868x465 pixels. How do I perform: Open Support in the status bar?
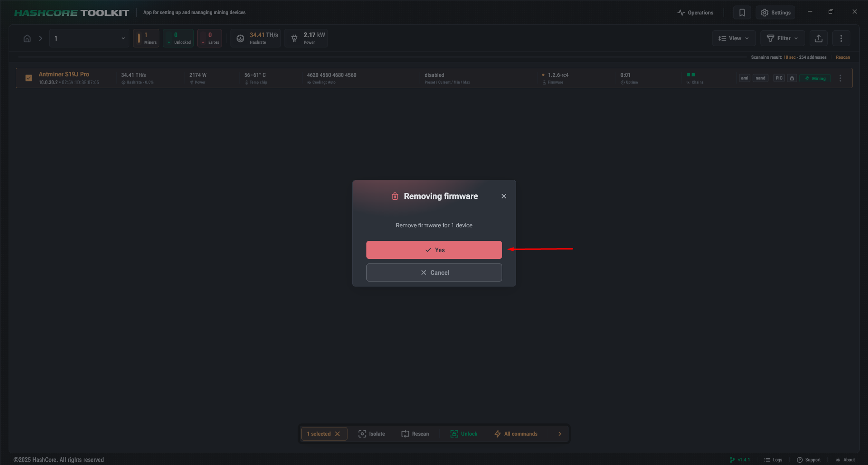coord(809,460)
